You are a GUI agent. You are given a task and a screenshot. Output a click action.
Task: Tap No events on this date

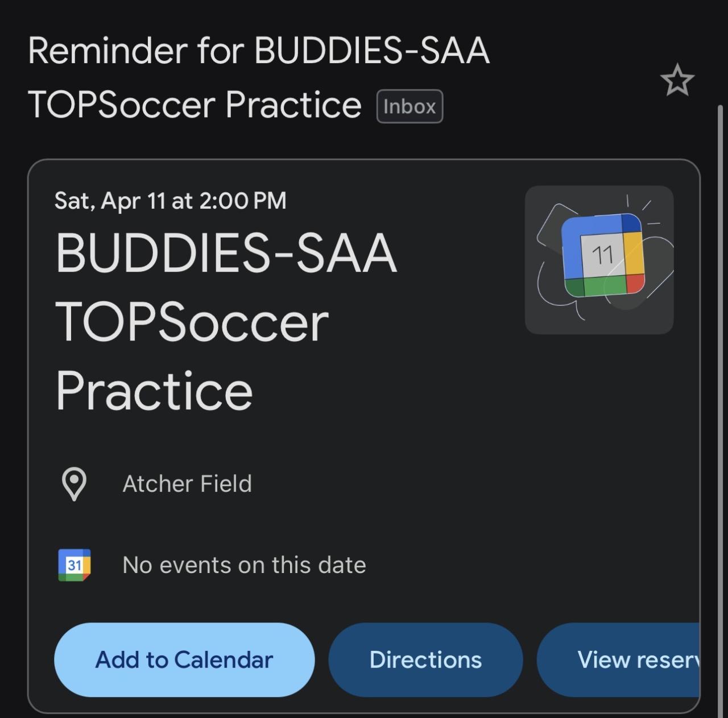[x=245, y=565]
